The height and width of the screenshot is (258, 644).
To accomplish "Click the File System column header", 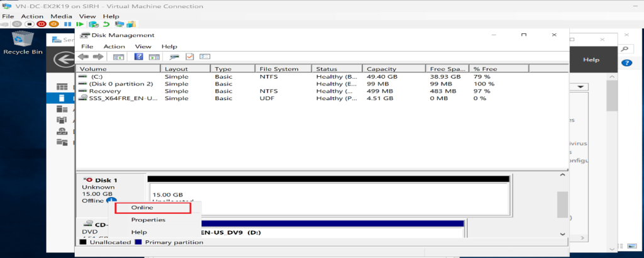I will coord(277,69).
